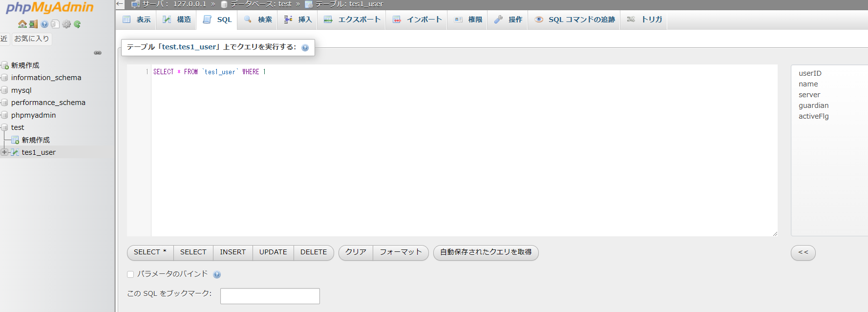Go to the インポート tab
The height and width of the screenshot is (312, 868).
click(417, 20)
